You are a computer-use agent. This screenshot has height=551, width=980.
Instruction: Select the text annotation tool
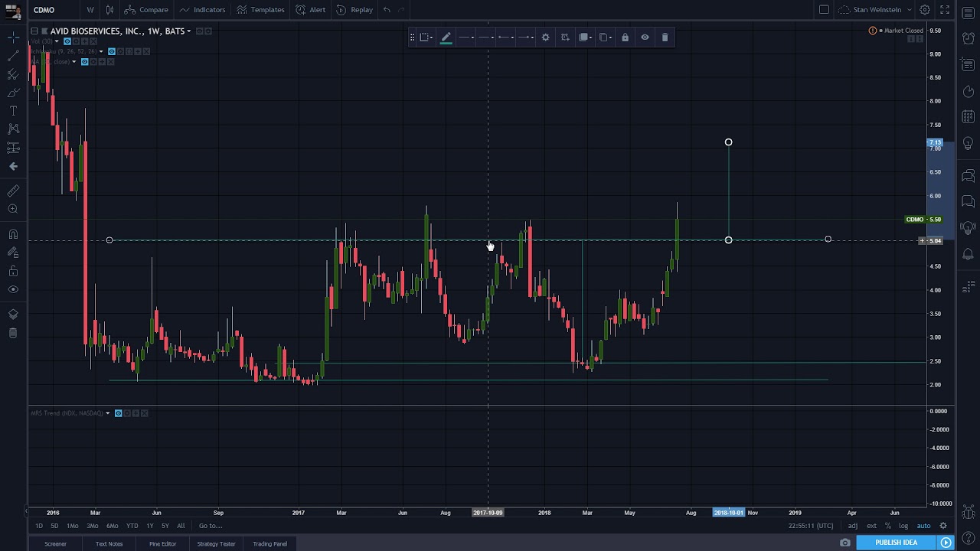point(13,111)
